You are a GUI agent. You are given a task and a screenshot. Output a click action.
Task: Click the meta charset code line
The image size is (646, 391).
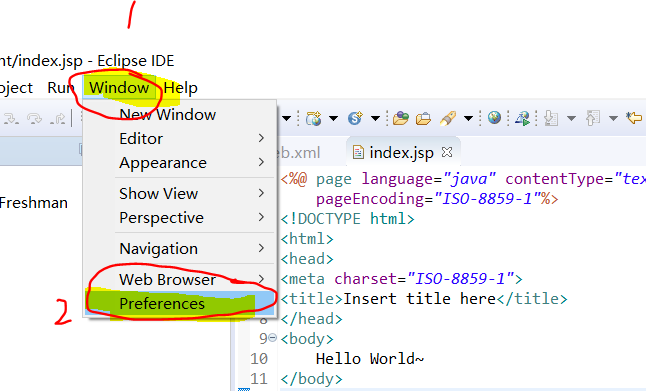401,279
